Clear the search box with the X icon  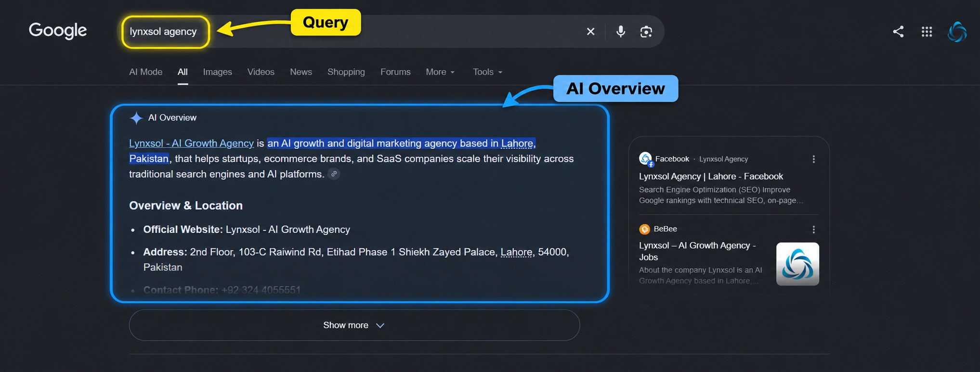click(x=590, y=32)
